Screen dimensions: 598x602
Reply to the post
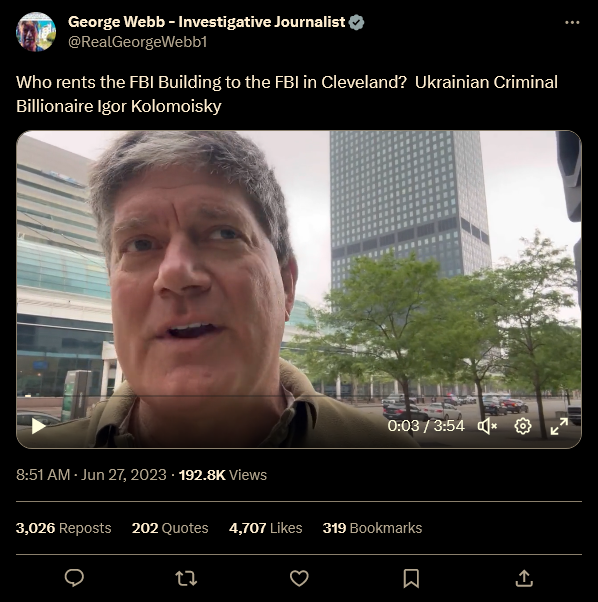[74, 578]
